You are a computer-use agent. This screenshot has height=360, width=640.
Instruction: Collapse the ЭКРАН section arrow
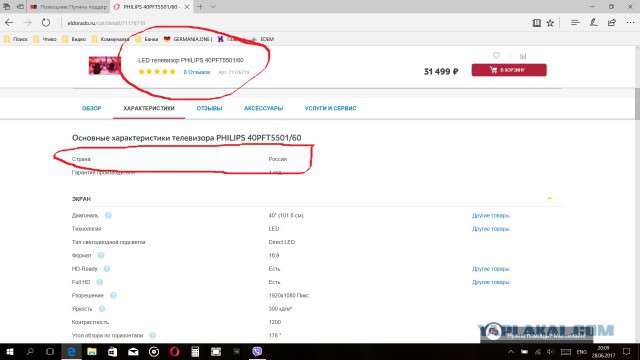pos(549,198)
